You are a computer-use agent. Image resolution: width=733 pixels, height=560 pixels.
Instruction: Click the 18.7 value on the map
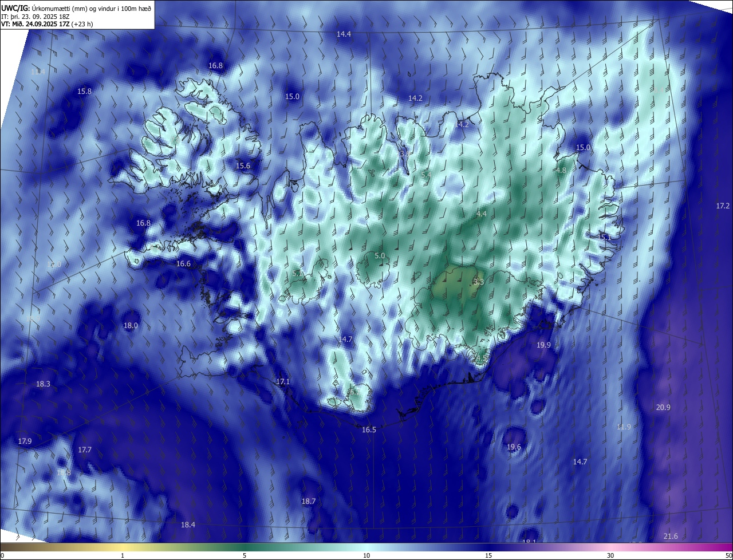[x=309, y=502]
